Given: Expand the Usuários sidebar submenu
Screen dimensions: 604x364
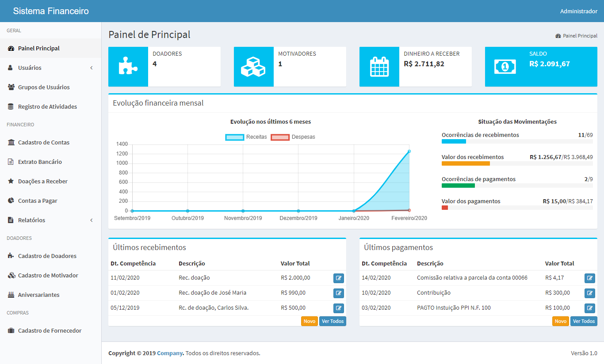Looking at the screenshot, I should (50, 68).
